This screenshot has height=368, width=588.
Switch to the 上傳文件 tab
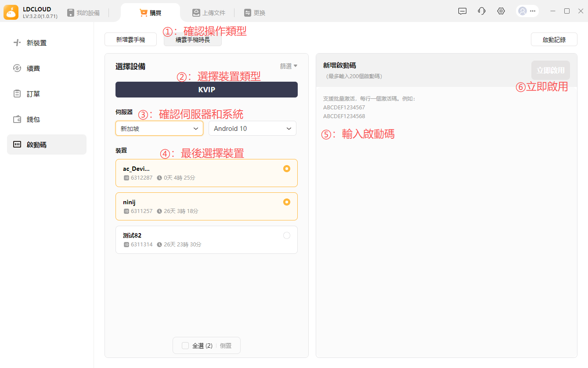[209, 13]
